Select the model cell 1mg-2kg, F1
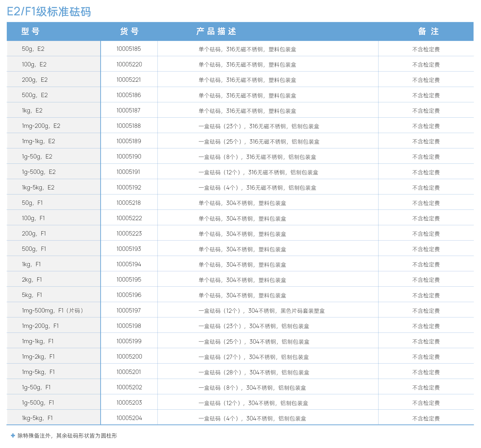The height and width of the screenshot is (448, 481). pyautogui.click(x=38, y=357)
